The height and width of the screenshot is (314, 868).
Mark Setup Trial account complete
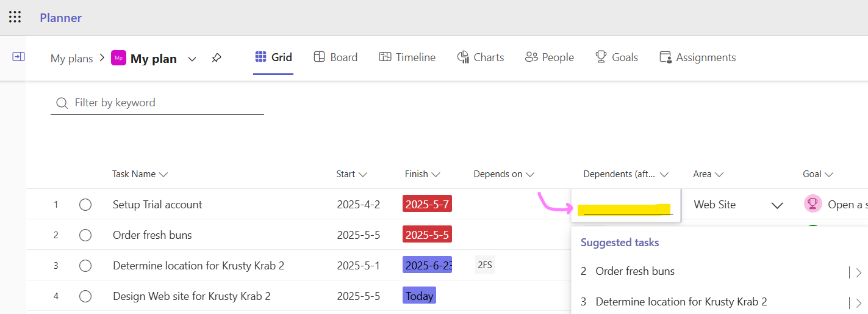(85, 205)
